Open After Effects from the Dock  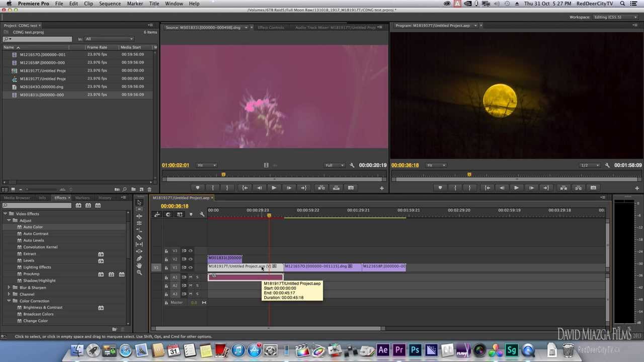(x=383, y=350)
